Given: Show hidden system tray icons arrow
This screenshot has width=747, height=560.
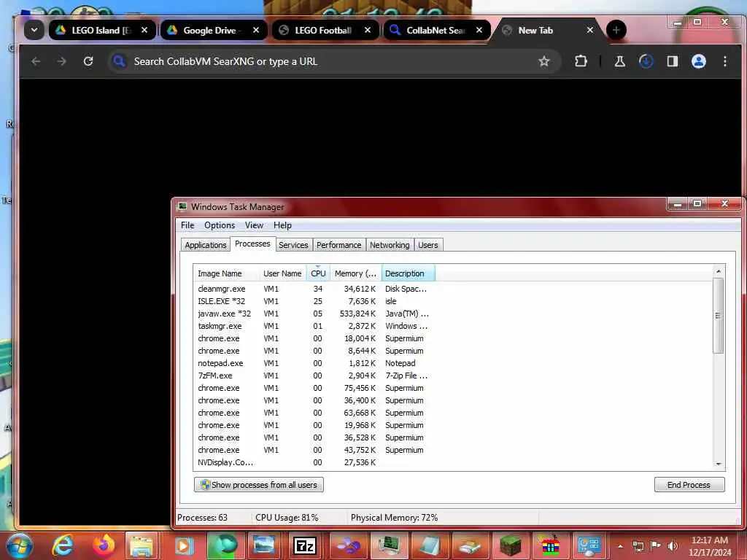Looking at the screenshot, I should point(620,546).
